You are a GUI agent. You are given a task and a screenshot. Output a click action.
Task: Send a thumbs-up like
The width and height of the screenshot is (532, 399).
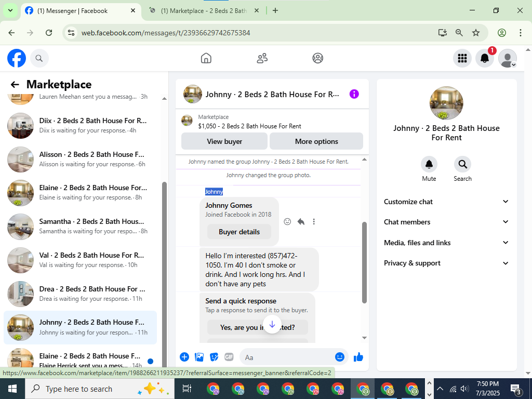point(358,357)
